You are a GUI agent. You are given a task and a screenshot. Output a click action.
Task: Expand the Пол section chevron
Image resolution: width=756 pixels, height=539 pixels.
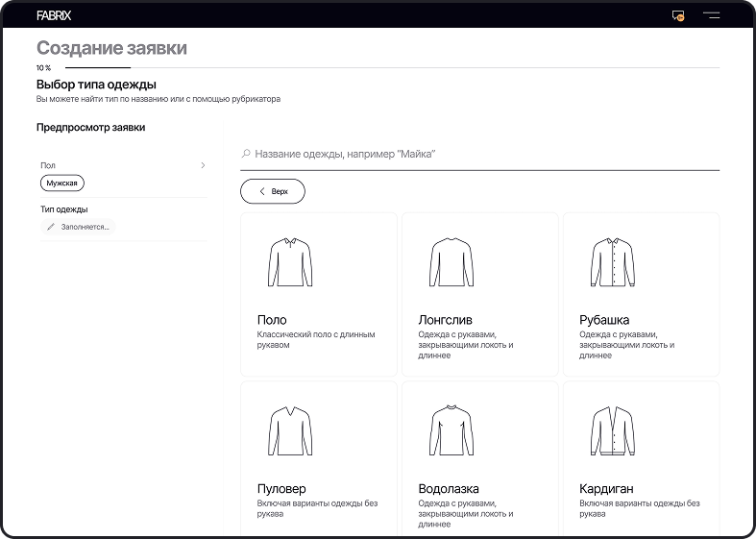tap(203, 165)
